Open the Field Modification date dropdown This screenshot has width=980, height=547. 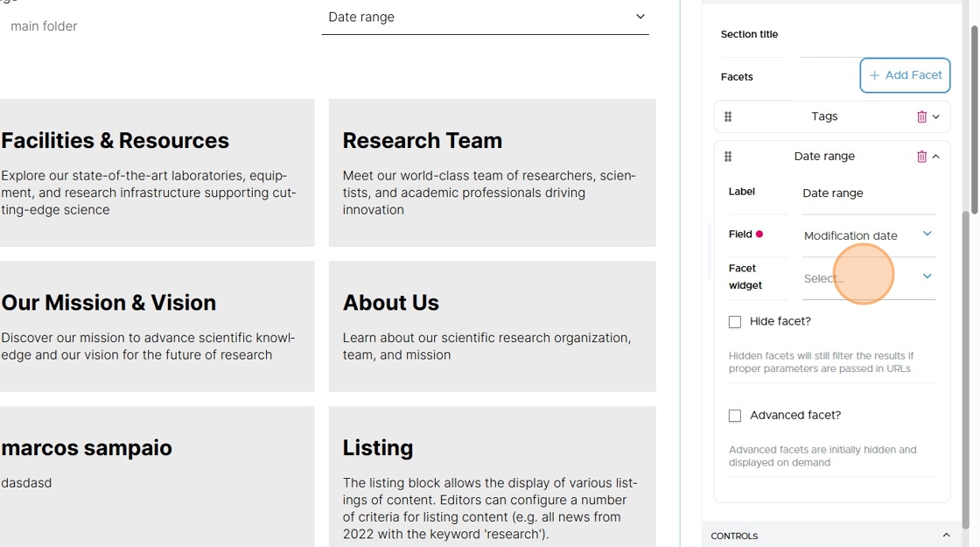point(869,235)
